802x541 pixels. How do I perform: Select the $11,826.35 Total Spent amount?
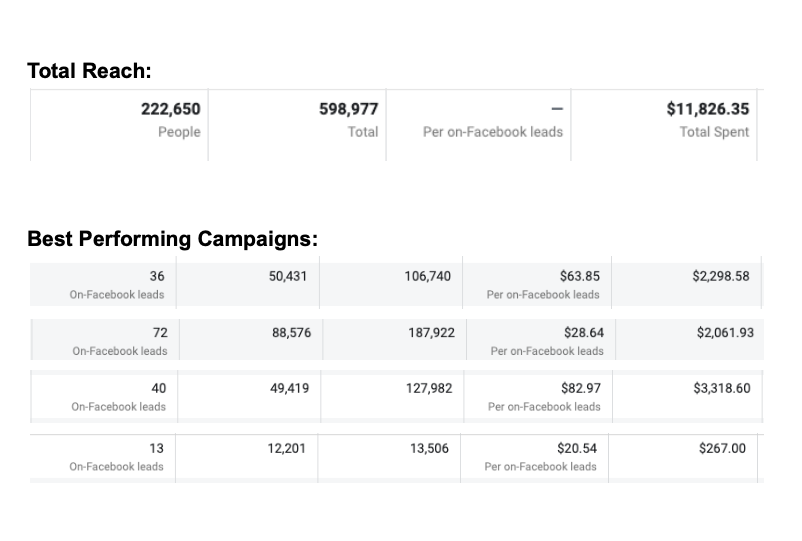(707, 108)
